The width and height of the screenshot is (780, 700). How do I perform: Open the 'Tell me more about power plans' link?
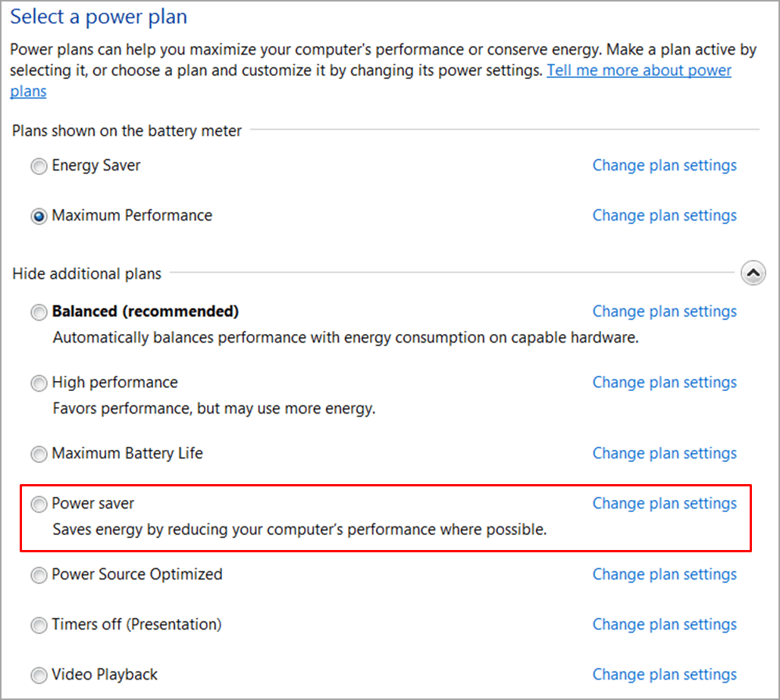pos(639,70)
